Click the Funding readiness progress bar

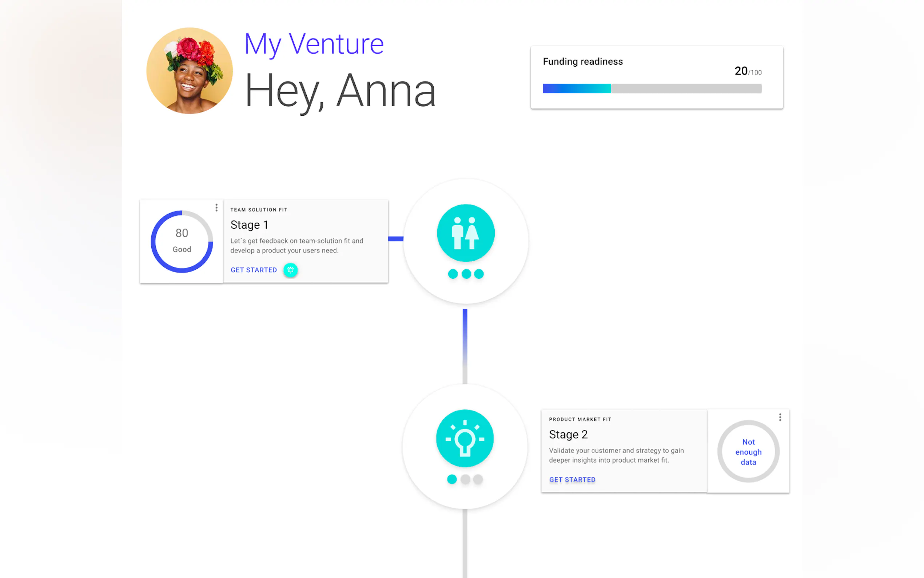[652, 88]
